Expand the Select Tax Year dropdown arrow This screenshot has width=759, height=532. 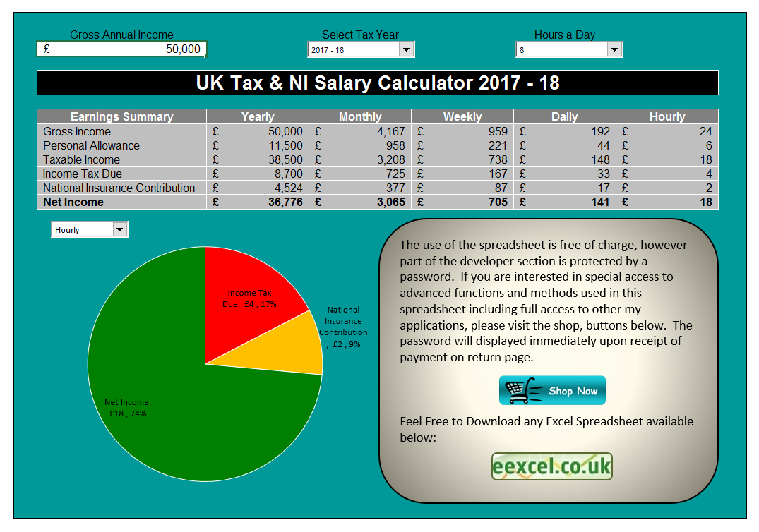406,50
